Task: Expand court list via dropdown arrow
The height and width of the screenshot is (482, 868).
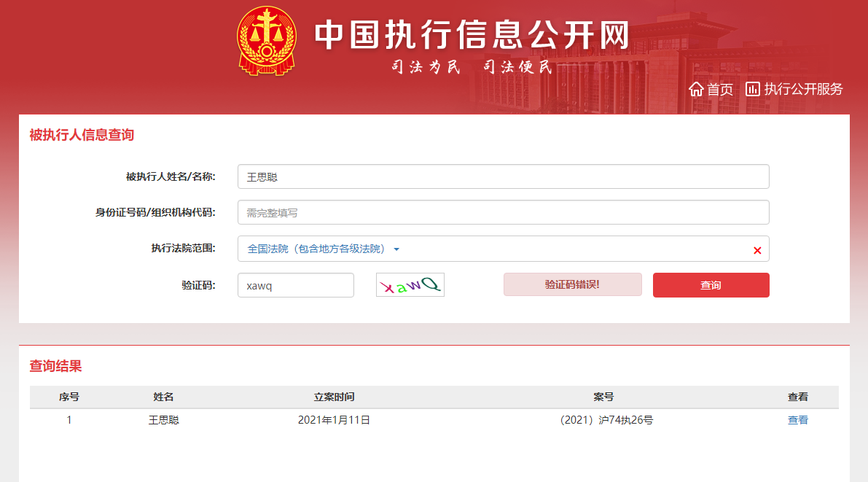Action: tap(396, 249)
